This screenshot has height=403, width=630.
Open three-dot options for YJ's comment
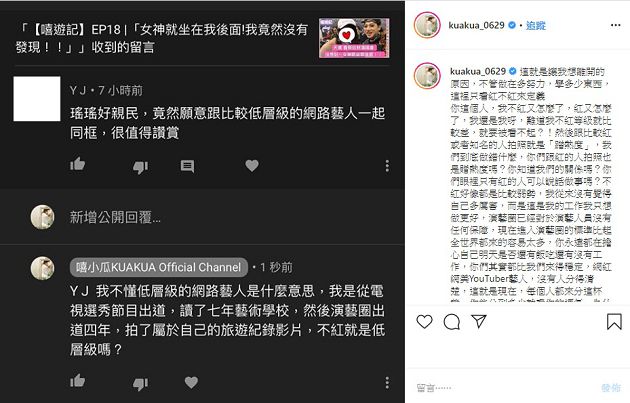pyautogui.click(x=387, y=166)
